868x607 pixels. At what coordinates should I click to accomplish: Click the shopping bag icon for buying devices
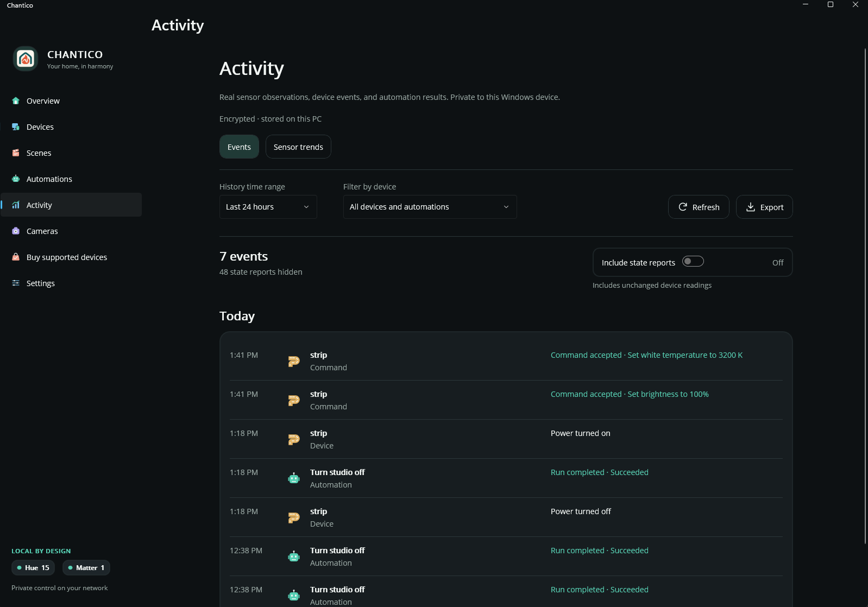point(16,257)
